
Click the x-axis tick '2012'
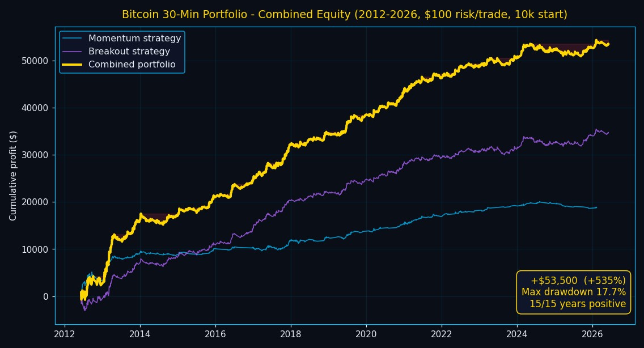tap(65, 334)
